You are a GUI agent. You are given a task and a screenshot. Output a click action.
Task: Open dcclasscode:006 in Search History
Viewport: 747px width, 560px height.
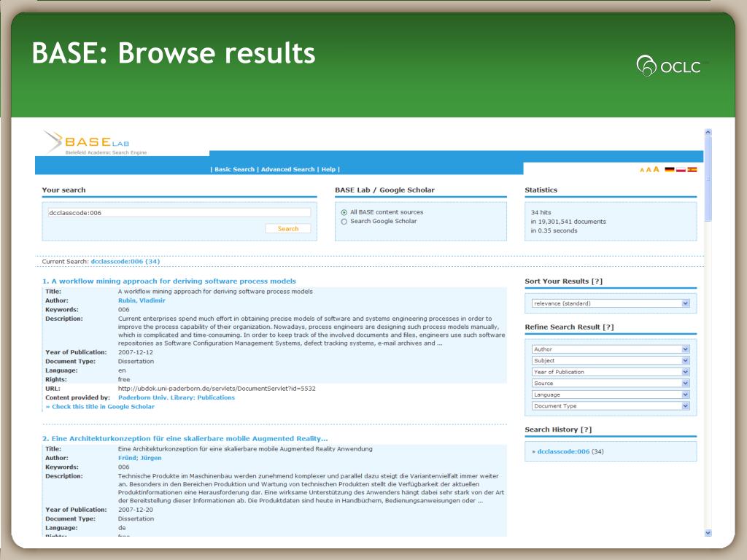coord(563,451)
